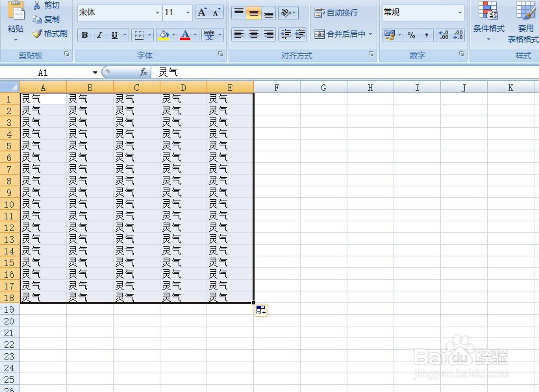
Task: Open Number (数字) dialog launcher
Action: pyautogui.click(x=461, y=54)
